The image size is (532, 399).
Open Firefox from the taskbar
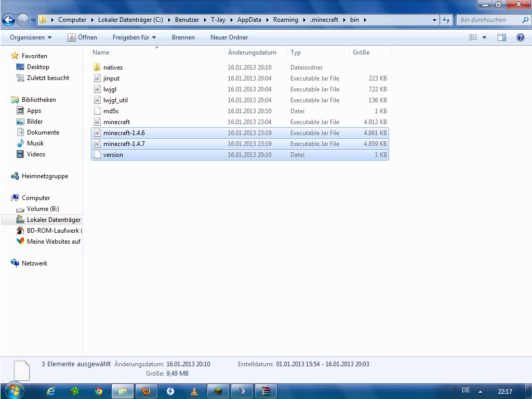147,391
